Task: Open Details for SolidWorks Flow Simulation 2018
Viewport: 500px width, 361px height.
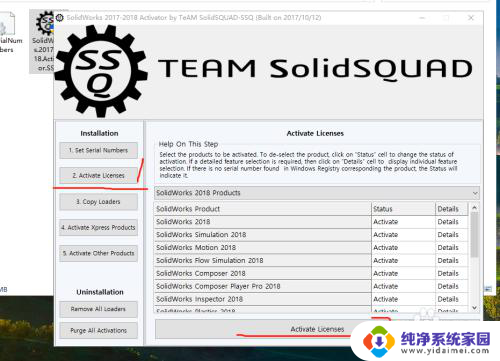Action: [451, 260]
